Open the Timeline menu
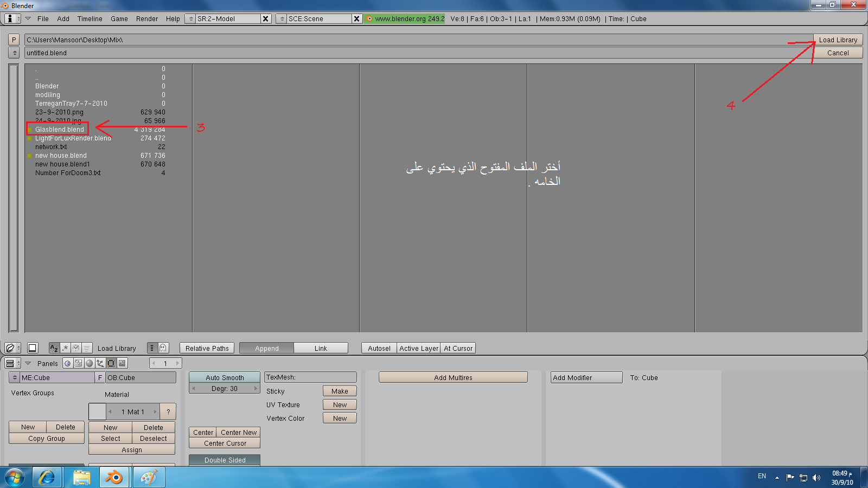 coord(90,18)
